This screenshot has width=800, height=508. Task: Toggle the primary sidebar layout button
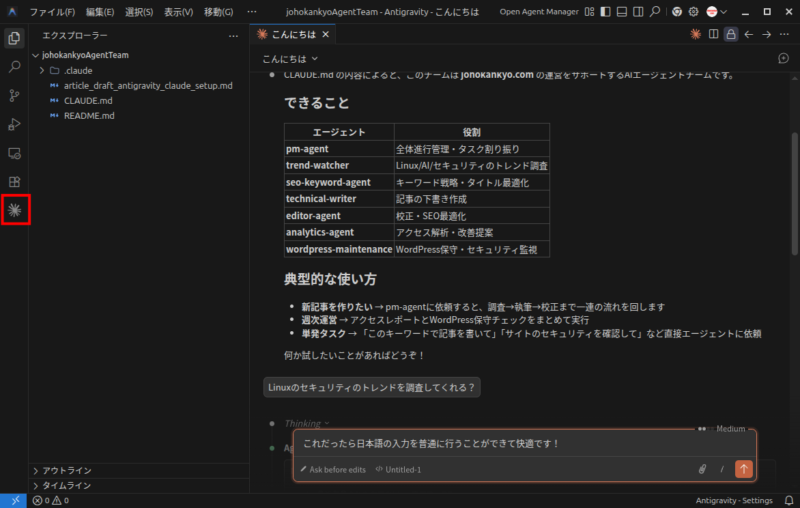click(606, 12)
